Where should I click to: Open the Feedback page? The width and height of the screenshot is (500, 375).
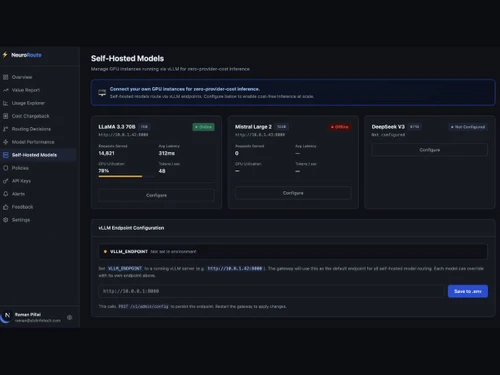pyautogui.click(x=38, y=207)
